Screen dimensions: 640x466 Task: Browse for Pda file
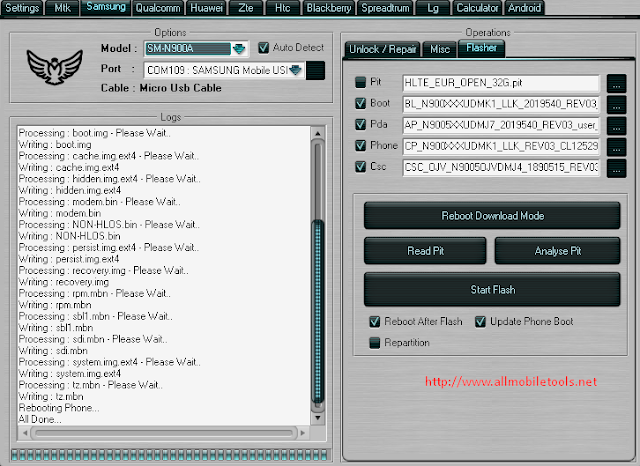point(616,126)
